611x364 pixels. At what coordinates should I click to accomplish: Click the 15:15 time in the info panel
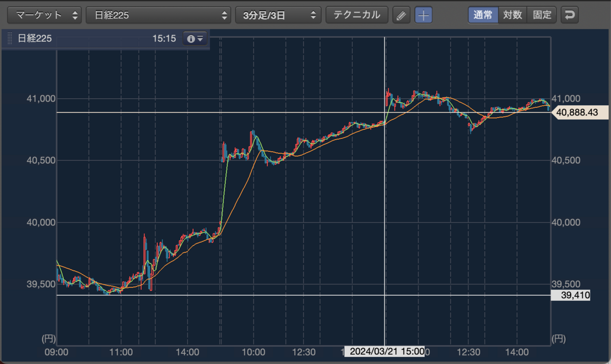(163, 39)
